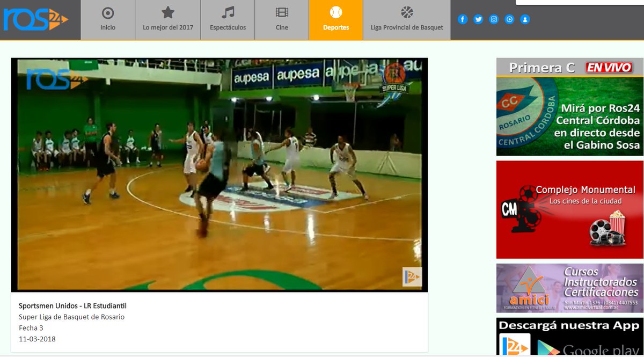The height and width of the screenshot is (357, 644).
Task: Click the Google Play store badge
Action: pos(588,348)
